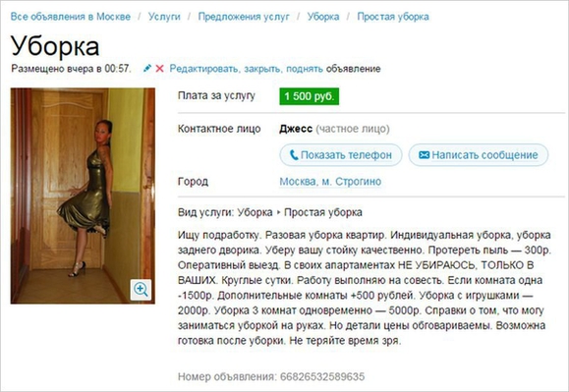Open Уборка breadcrumb link
Viewport: 569px width, 392px height.
pos(323,17)
